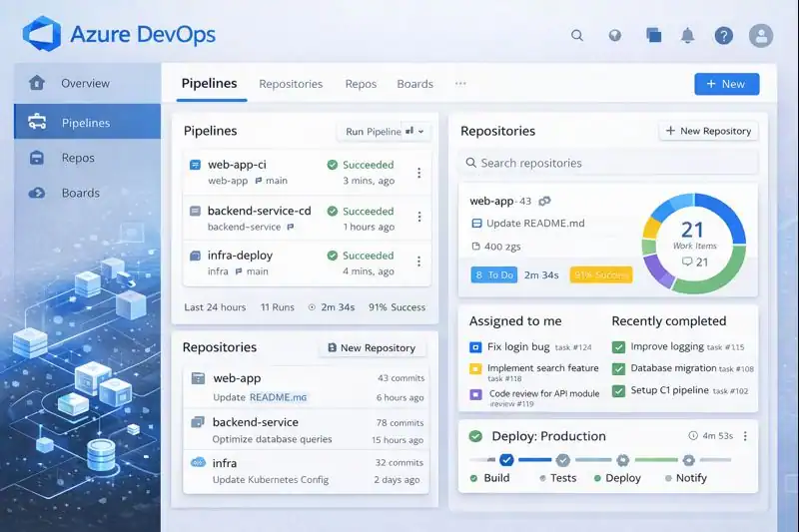799x532 pixels.
Task: Open search via magnifier icon in header
Action: click(577, 35)
